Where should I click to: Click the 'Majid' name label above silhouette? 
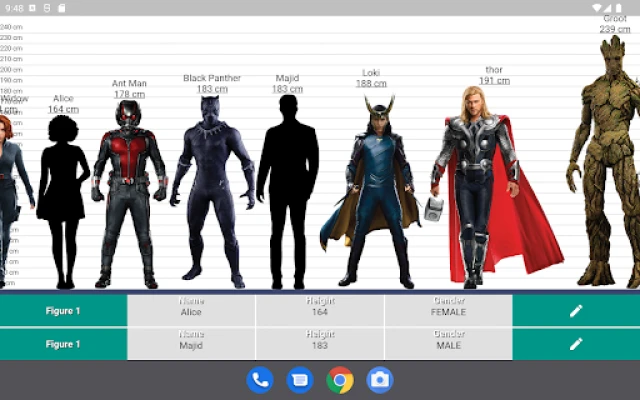[x=287, y=78]
